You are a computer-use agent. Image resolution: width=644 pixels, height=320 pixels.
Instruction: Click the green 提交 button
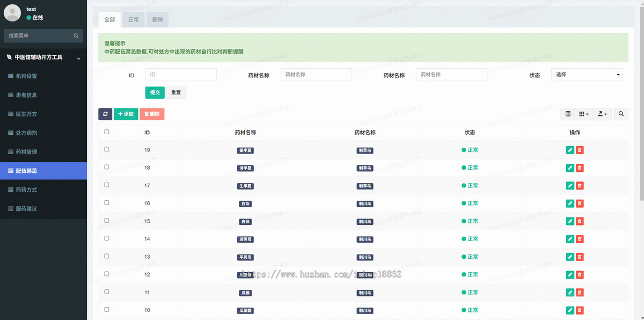(x=155, y=92)
